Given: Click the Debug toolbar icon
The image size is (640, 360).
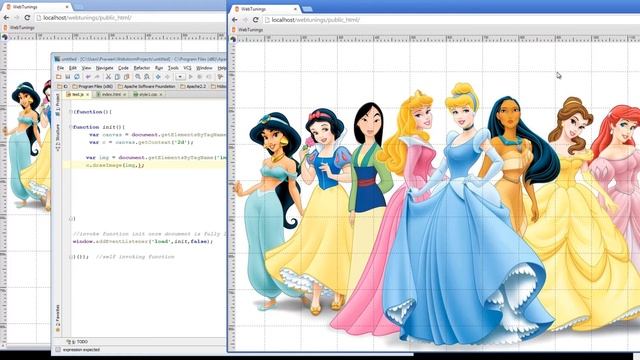Looking at the screenshot, I should tap(199, 77).
